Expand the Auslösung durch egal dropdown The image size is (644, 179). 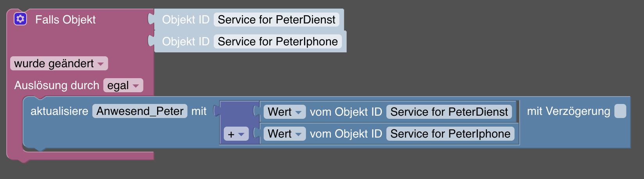[123, 85]
